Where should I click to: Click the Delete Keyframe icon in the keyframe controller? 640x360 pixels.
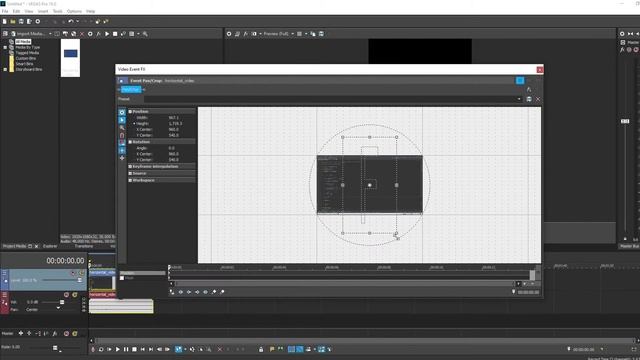click(x=222, y=292)
